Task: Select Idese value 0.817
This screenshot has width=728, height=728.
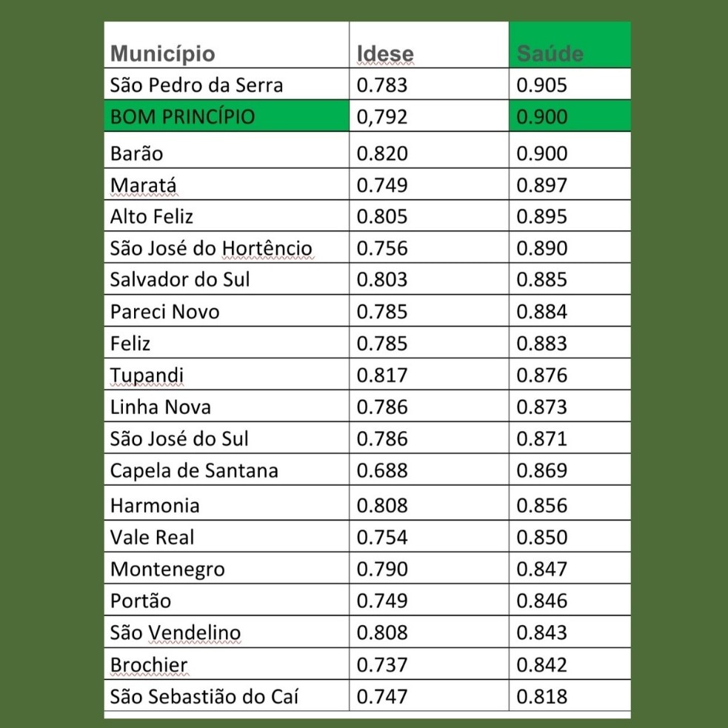Action: pyautogui.click(x=382, y=375)
